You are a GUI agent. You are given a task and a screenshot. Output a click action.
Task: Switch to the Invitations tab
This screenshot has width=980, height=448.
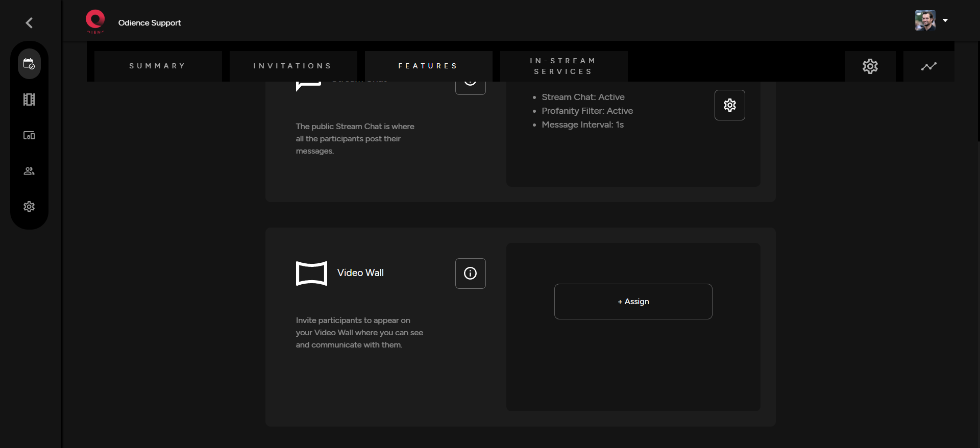point(293,66)
